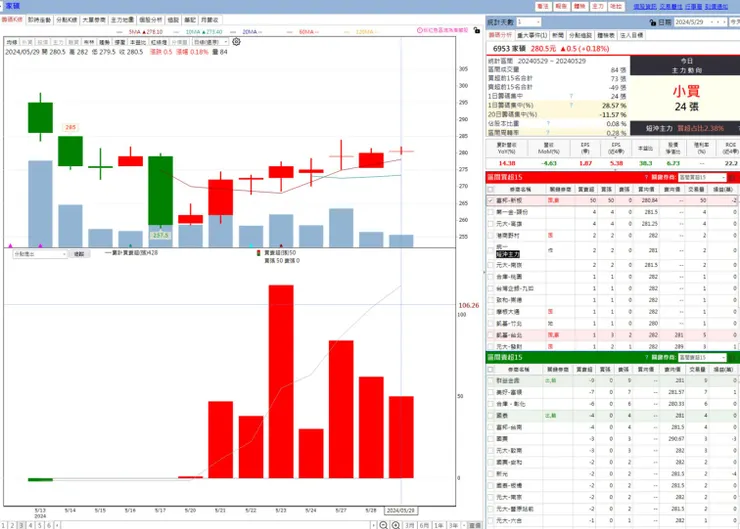The width and height of the screenshot is (740, 529).
Task: Zoom out the chart with the minus magnifier
Action: coord(384,525)
